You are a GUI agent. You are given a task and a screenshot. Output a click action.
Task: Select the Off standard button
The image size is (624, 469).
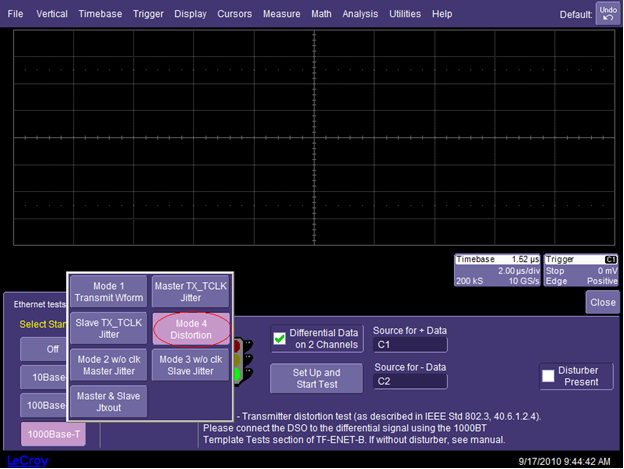[x=44, y=349]
